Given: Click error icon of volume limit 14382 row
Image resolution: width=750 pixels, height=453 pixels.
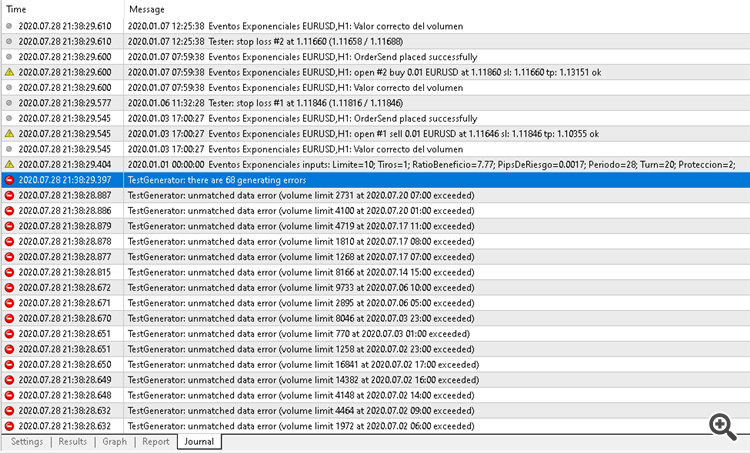Looking at the screenshot, I should point(9,380).
